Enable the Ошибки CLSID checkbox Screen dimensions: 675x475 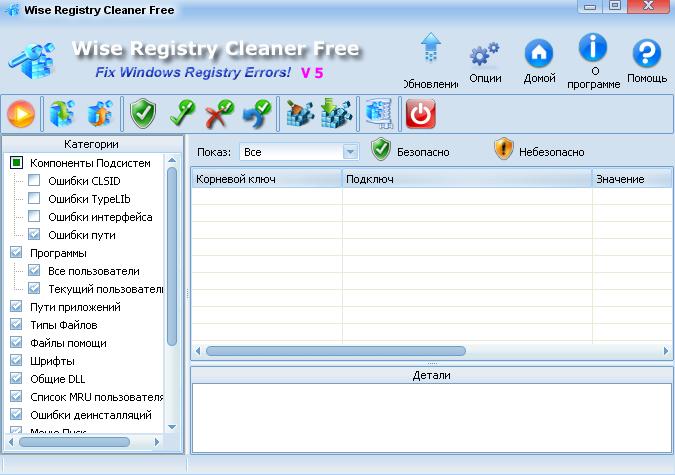35,181
